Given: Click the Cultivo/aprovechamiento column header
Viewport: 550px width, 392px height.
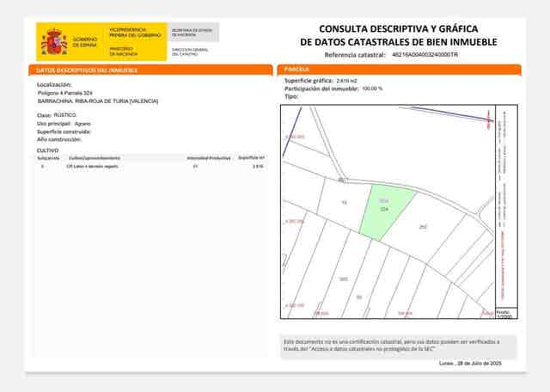Looking at the screenshot, I should [95, 158].
